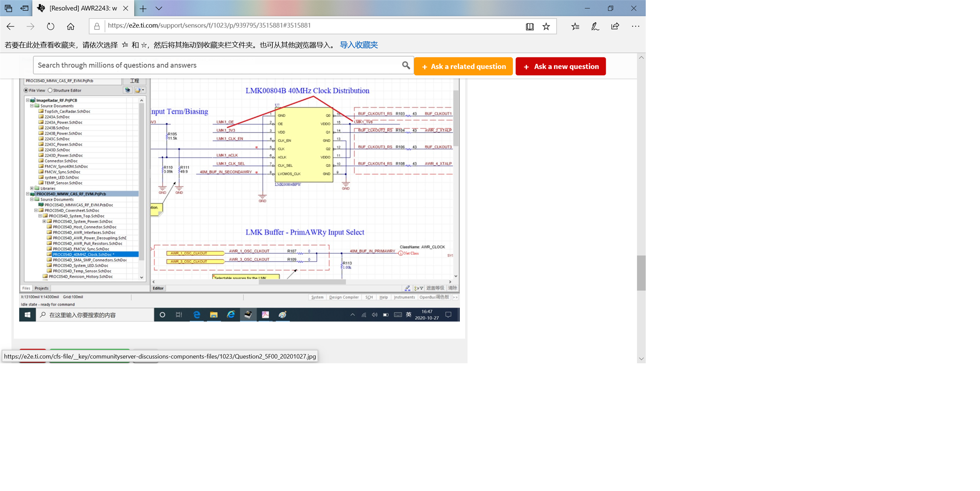
Task: Close the AWR2243 tab
Action: [125, 8]
